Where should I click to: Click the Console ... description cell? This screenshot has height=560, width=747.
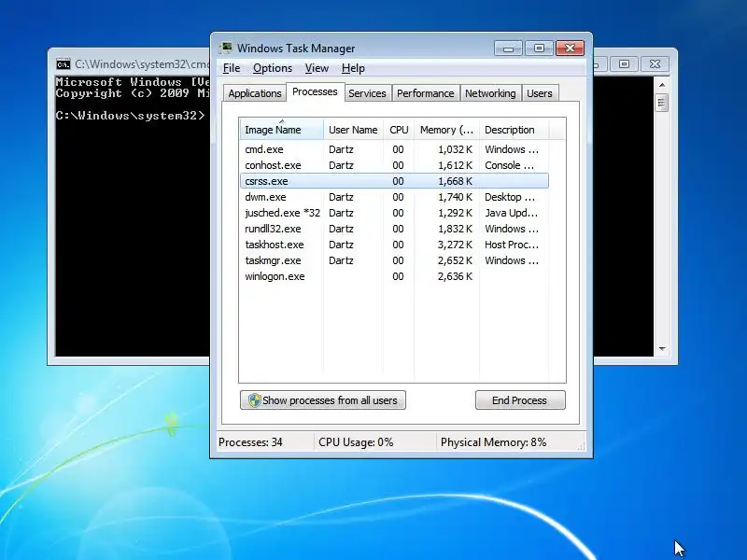pyautogui.click(x=509, y=165)
